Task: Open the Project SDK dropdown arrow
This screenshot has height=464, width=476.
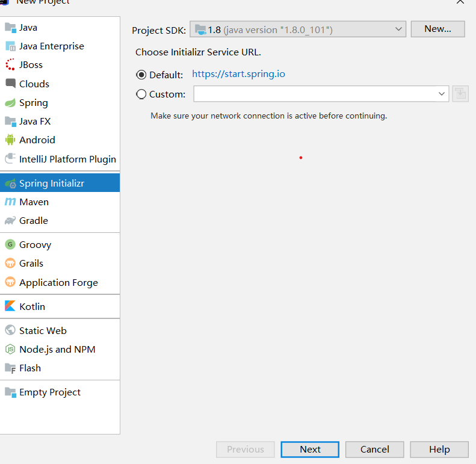Action: (x=398, y=29)
